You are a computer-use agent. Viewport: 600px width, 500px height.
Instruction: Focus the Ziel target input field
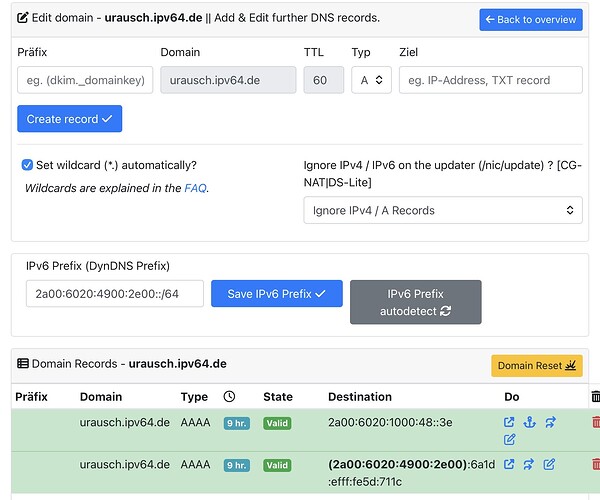pos(490,80)
